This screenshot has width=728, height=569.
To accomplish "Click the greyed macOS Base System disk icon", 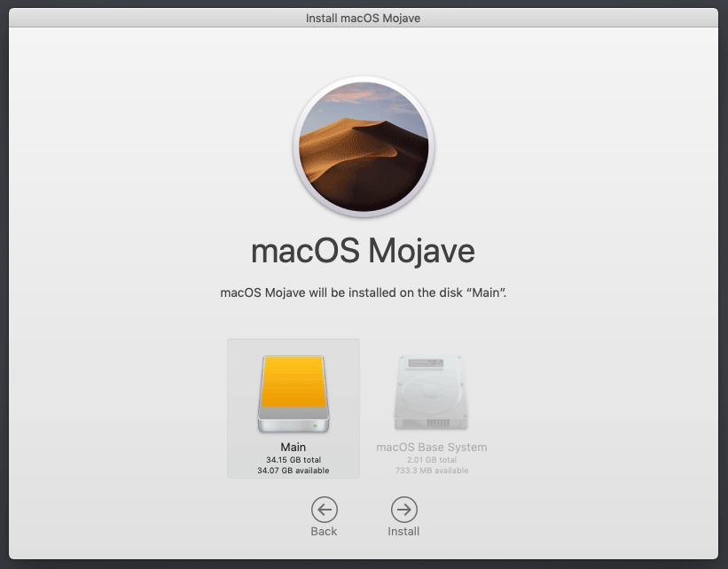I will tap(431, 393).
